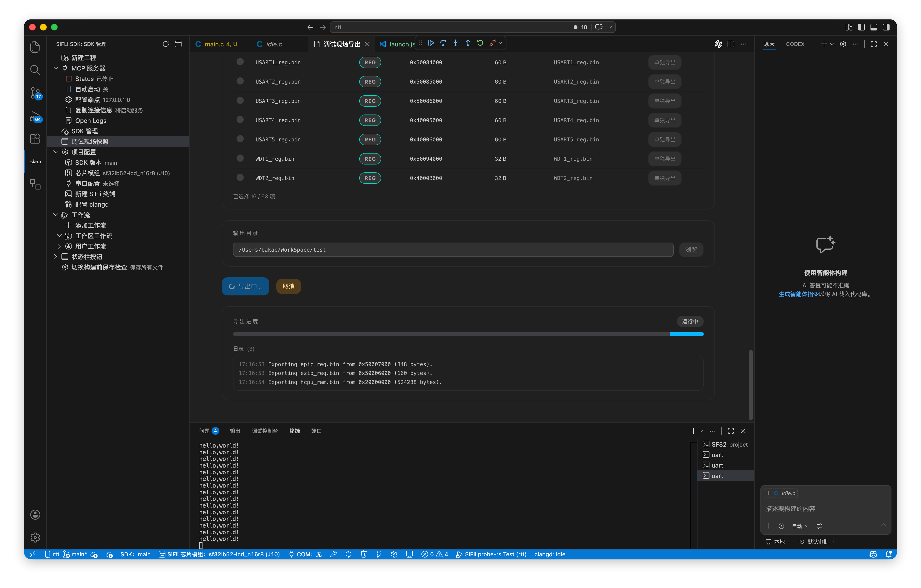921x588 pixels.
Task: Click the 取消 button to cancel the export
Action: coord(288,286)
